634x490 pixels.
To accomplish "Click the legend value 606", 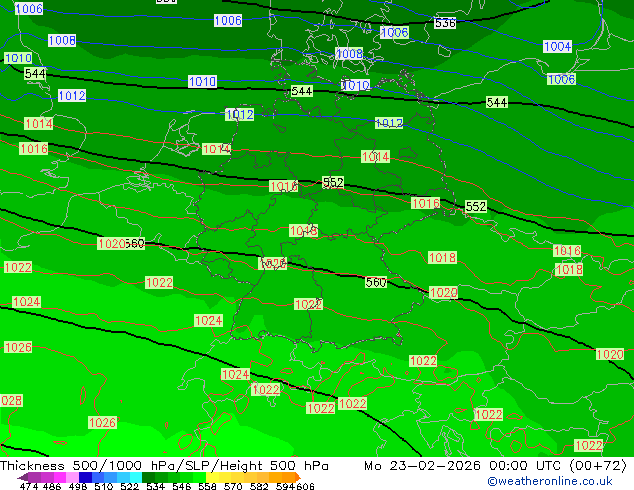I will coord(305,486).
